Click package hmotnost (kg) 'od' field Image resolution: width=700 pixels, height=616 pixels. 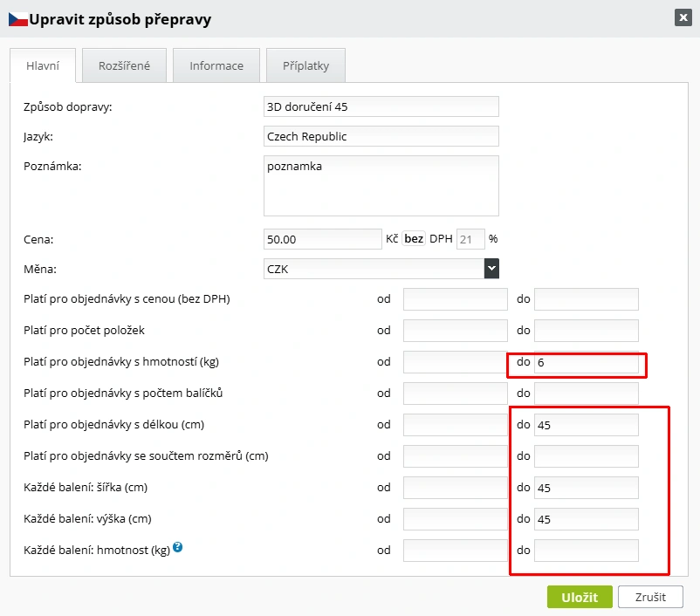(456, 551)
